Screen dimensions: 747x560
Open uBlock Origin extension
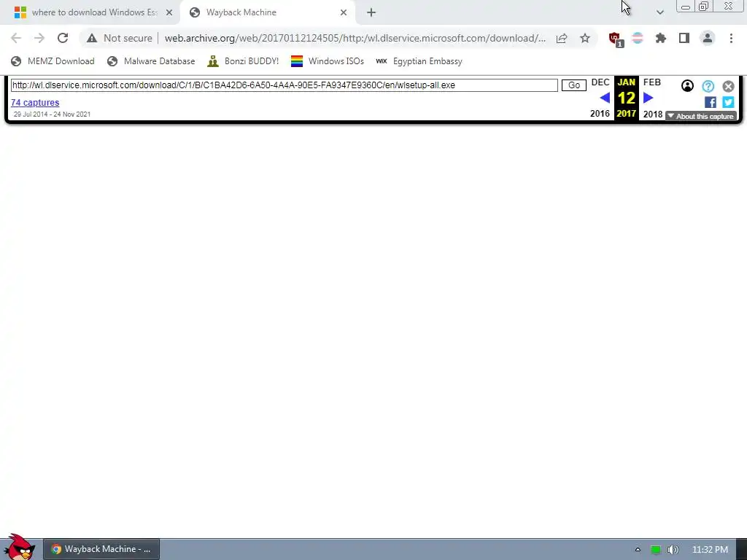(x=615, y=39)
